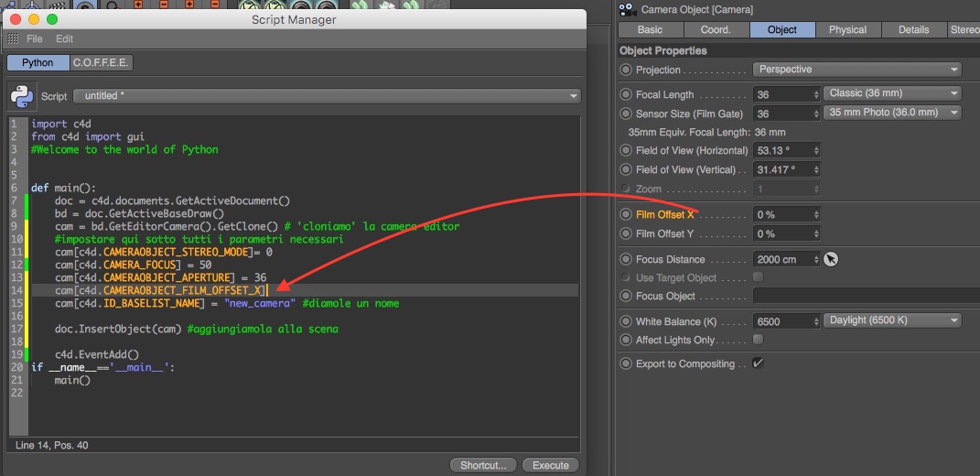Toggle keyframe circle next to White Balance (K)

pyautogui.click(x=626, y=321)
